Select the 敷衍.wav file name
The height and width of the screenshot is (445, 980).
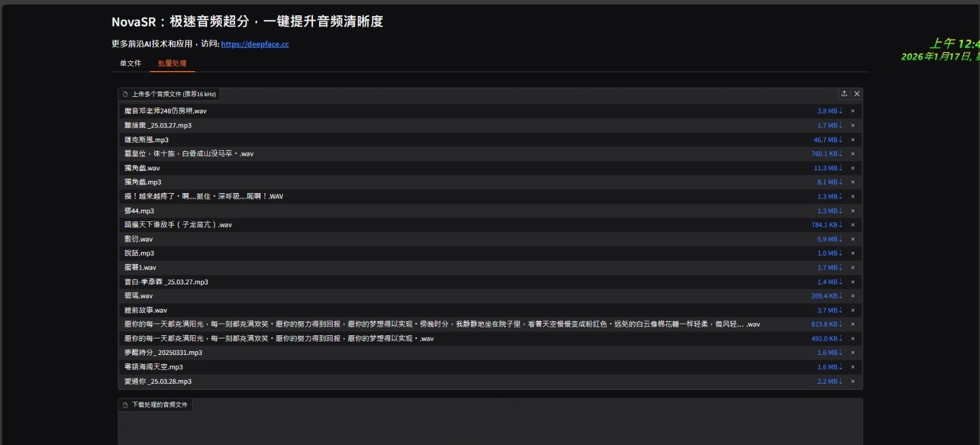[x=138, y=239]
